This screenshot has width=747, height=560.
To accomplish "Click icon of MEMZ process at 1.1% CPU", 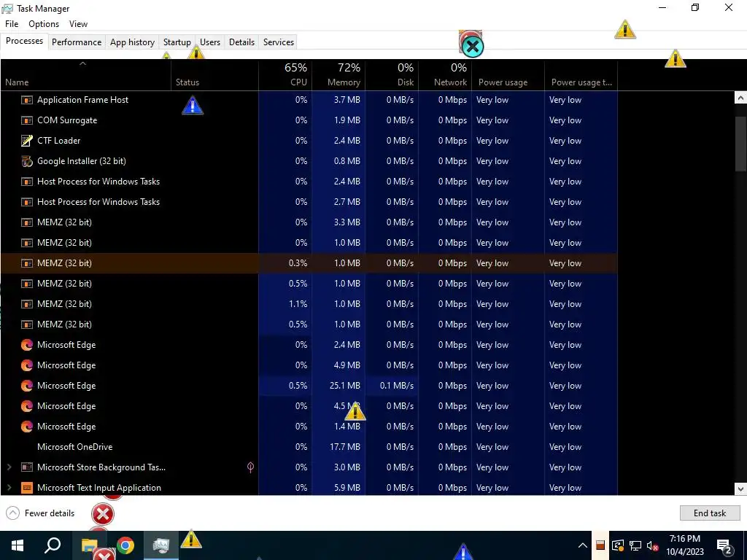I will tap(27, 304).
